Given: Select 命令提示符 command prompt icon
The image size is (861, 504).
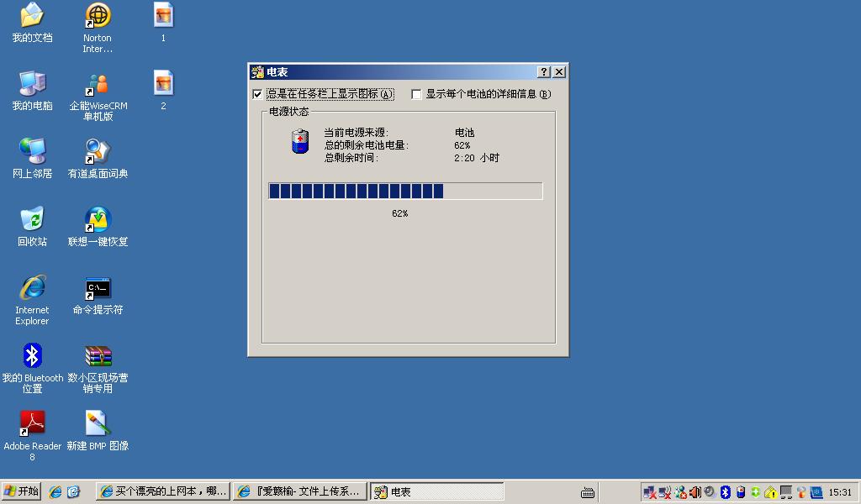Looking at the screenshot, I should click(x=98, y=289).
